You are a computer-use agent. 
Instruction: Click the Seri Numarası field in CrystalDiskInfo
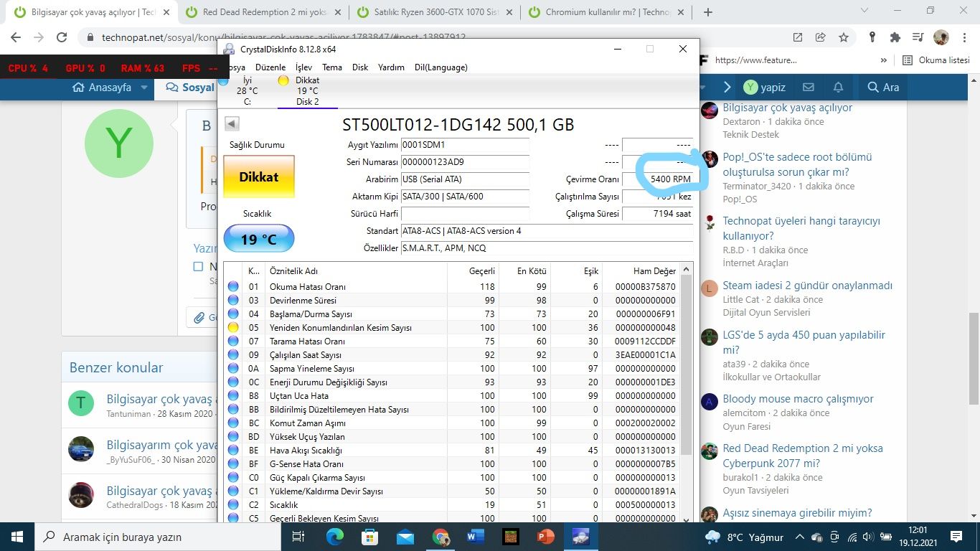[x=465, y=162]
